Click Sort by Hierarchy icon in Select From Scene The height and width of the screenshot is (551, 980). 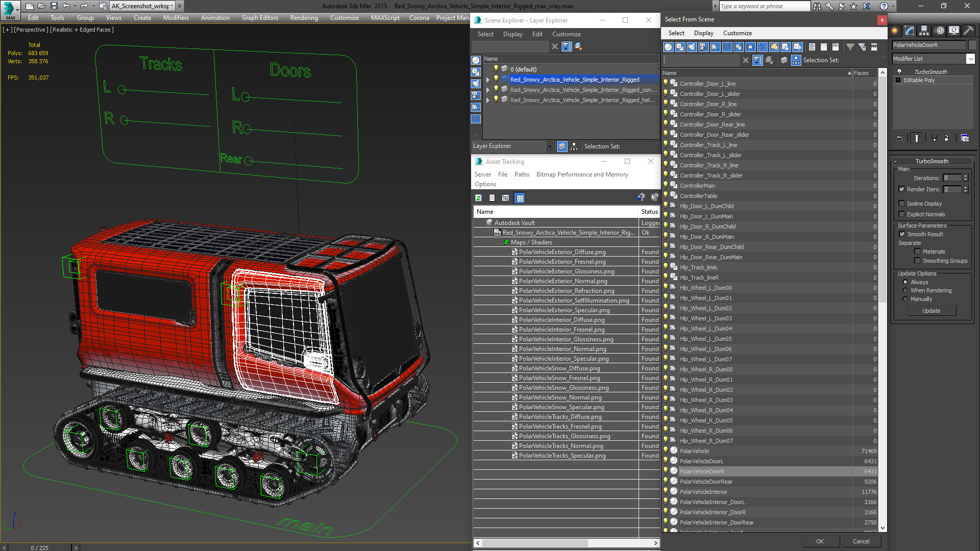796,60
